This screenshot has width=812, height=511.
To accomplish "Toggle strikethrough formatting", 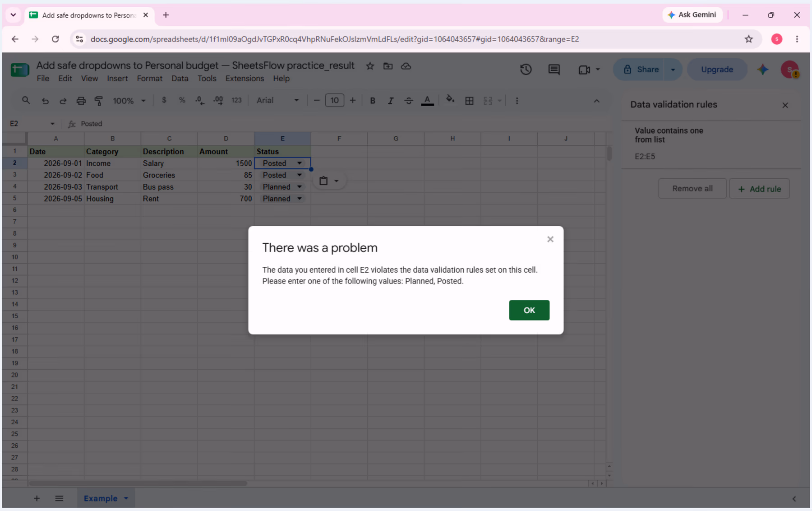I will 409,101.
